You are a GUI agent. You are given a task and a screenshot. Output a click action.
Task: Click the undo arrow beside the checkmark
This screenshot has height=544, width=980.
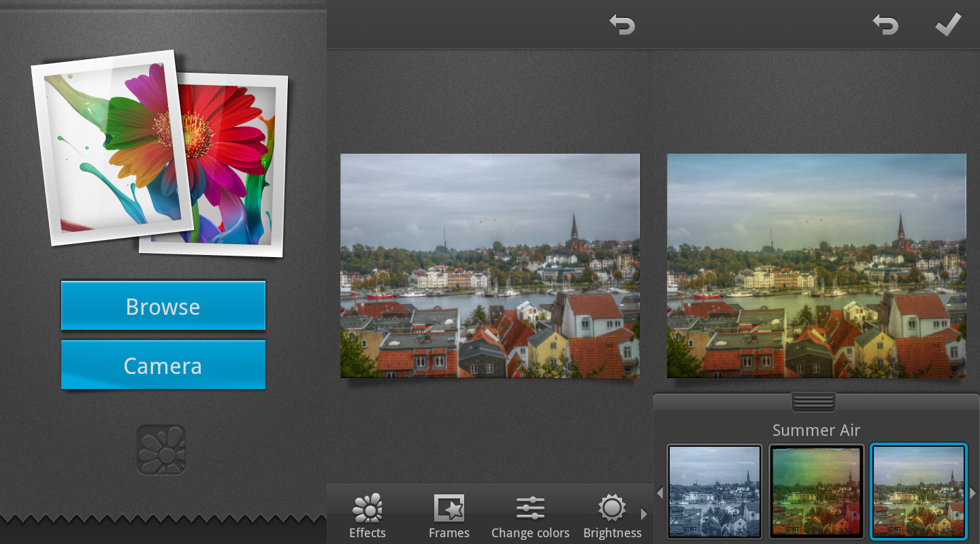885,26
